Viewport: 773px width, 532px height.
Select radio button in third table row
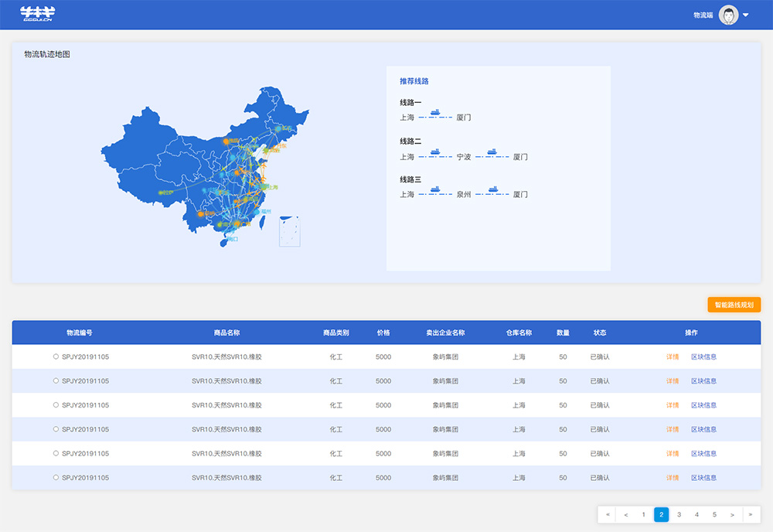(x=56, y=404)
